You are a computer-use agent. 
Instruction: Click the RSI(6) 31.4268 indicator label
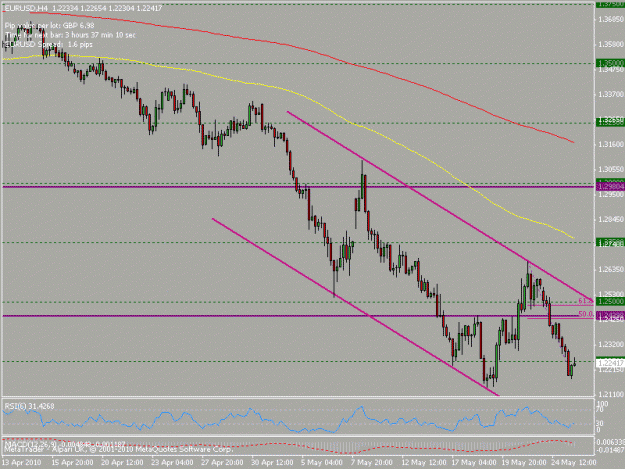tap(29, 406)
